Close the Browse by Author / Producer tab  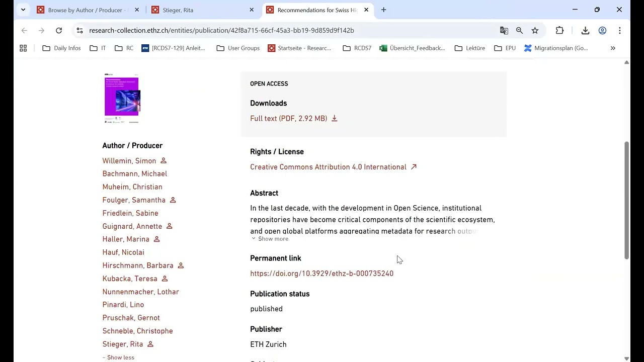click(136, 10)
